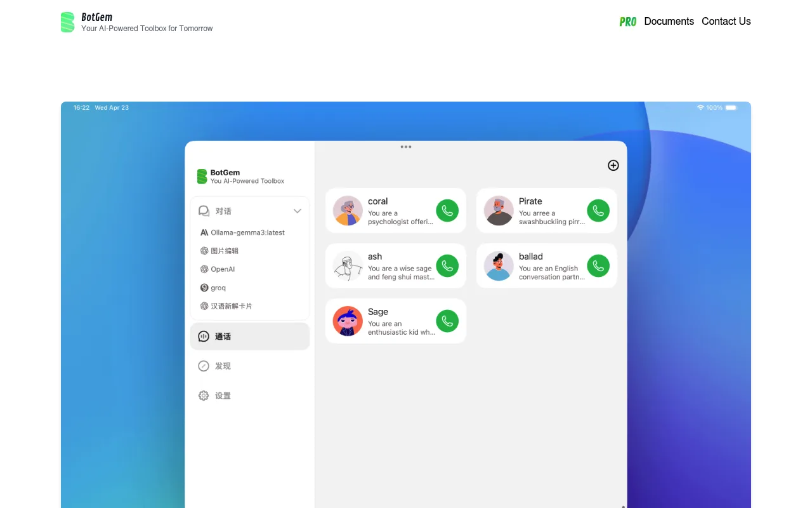Start a call with Pirate using the phone button
Screen dimensions: 812x508
(x=598, y=211)
